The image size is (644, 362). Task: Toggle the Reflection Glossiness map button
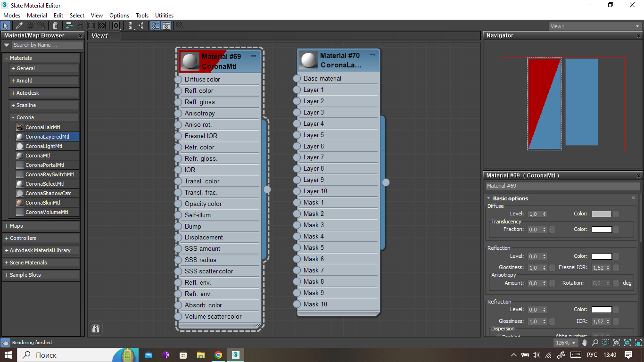pos(553,268)
